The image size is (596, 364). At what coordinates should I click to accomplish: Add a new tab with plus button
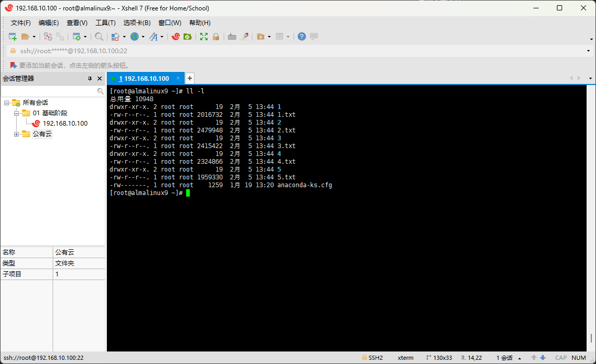tap(190, 78)
